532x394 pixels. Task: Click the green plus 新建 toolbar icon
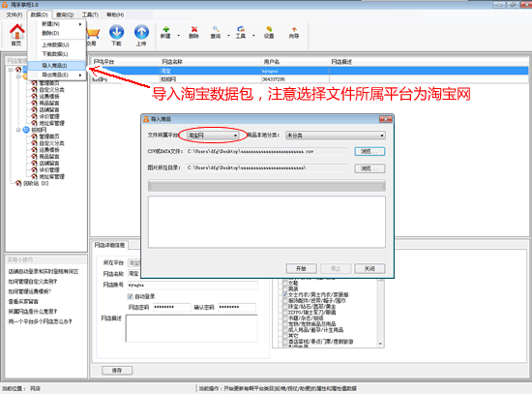(166, 30)
